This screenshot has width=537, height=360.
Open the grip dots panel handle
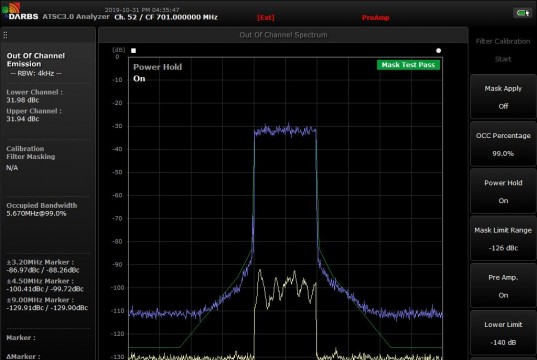tap(5, 35)
